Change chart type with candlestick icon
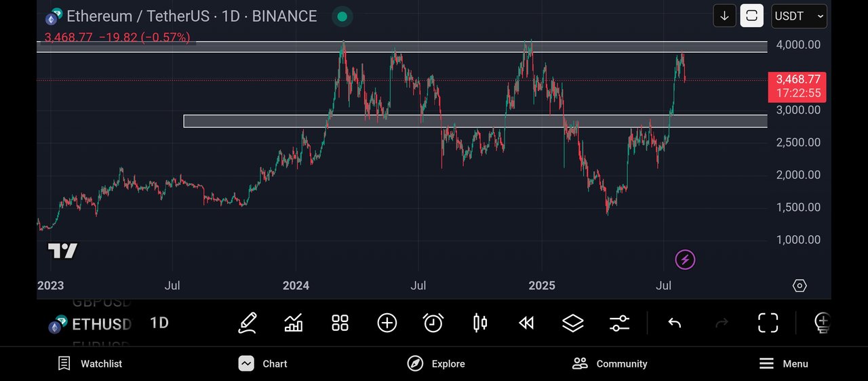The height and width of the screenshot is (381, 868). pos(480,323)
